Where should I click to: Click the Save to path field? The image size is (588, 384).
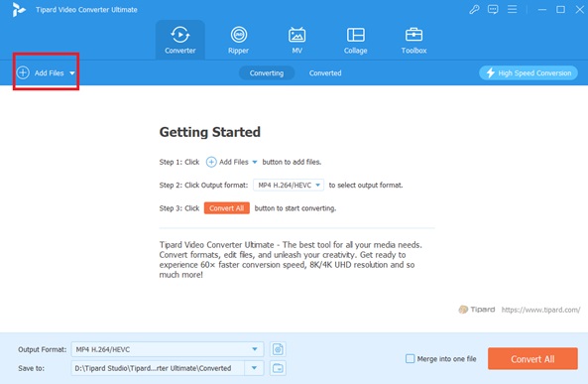pyautogui.click(x=158, y=368)
